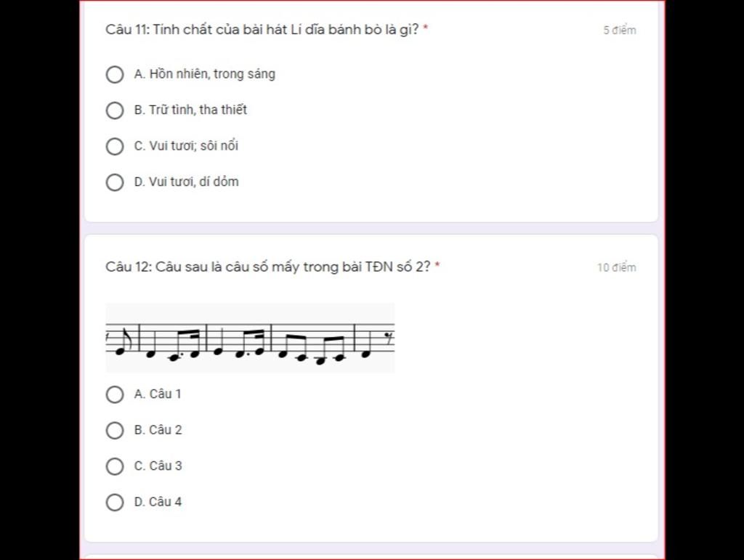Select radio circle for A. Hồn nhiên, trong sáng
Image resolution: width=744 pixels, height=560 pixels.
tap(115, 74)
